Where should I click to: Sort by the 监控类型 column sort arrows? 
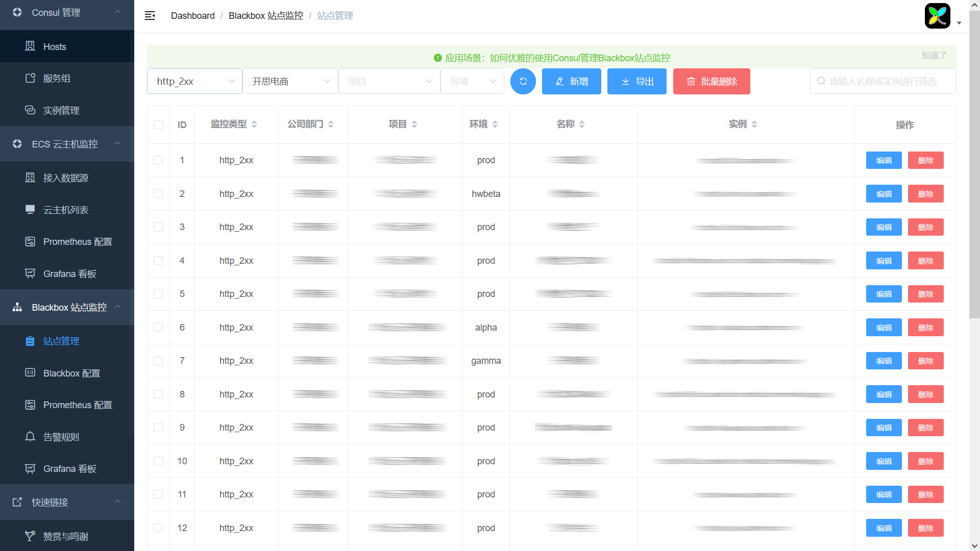click(x=254, y=124)
